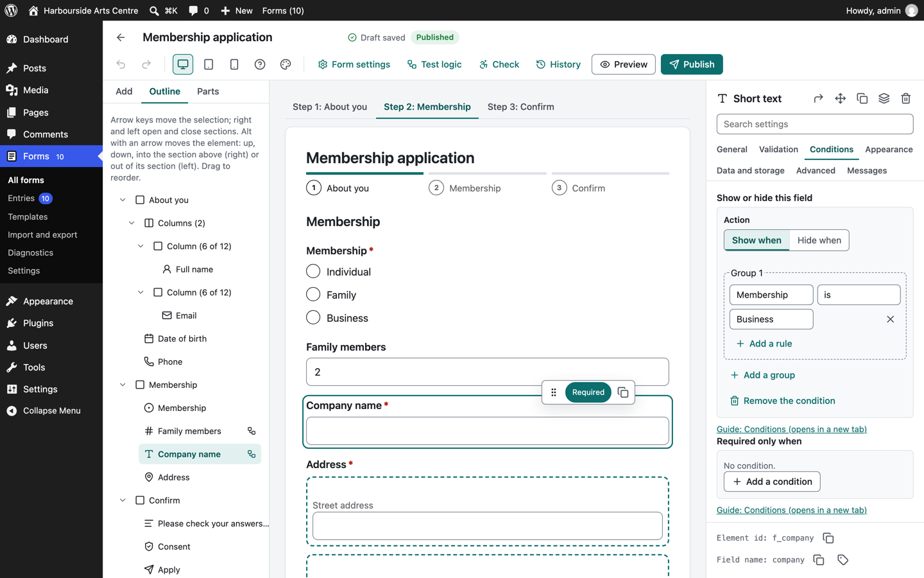The image size is (924, 578).
Task: Open the Step 3: Confirm tab
Action: [520, 107]
